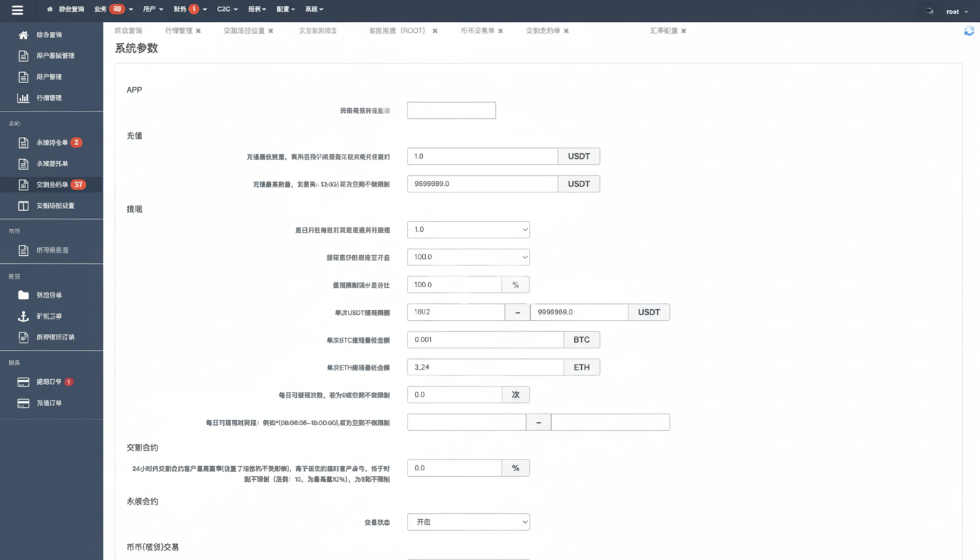Close the tab ending with (ROOT)
Screen dimensions: 980x560
click(x=435, y=31)
